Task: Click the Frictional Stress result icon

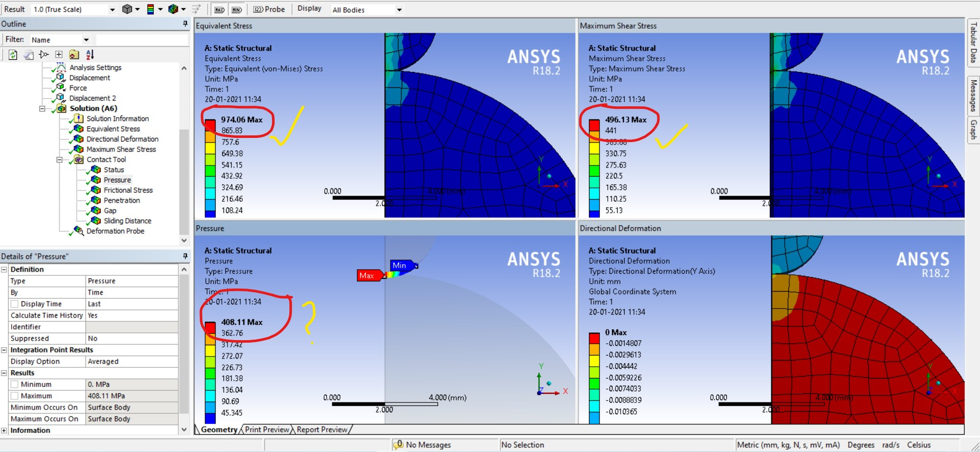Action: [96, 190]
